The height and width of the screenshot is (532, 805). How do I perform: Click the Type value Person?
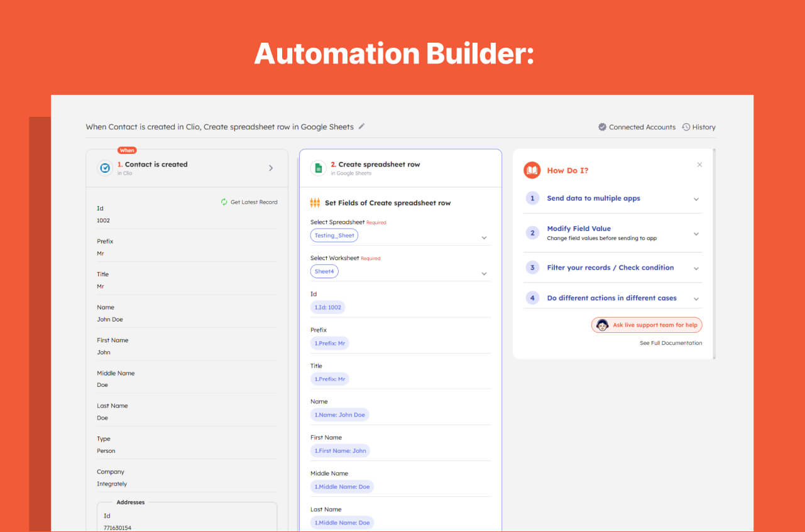[x=106, y=451]
